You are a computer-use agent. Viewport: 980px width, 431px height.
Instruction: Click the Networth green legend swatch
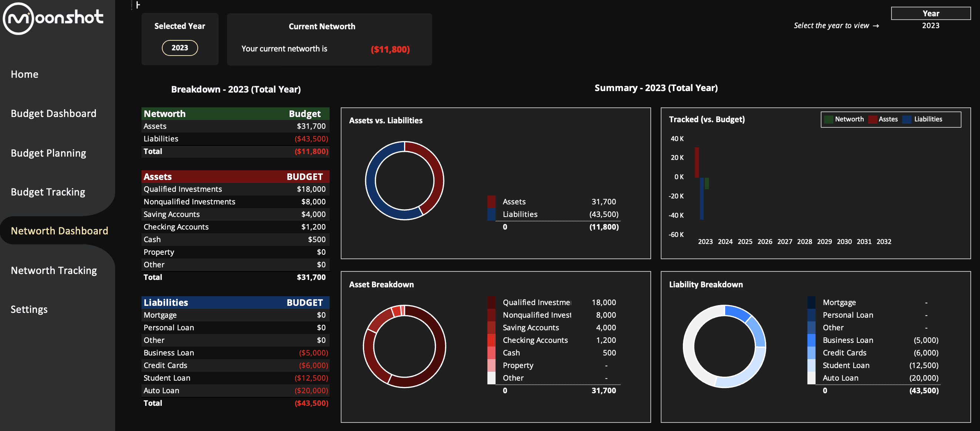(x=828, y=120)
